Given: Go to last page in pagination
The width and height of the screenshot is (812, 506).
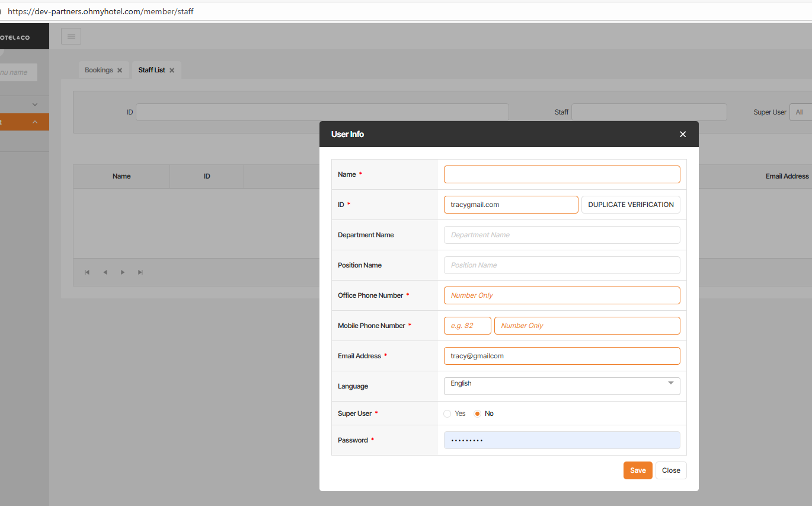Looking at the screenshot, I should click(x=140, y=272).
